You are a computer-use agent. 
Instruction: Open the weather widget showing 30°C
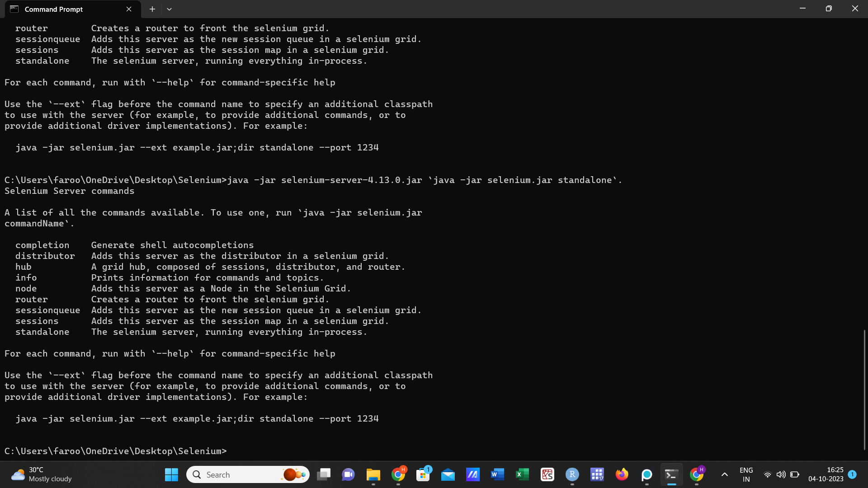36,474
